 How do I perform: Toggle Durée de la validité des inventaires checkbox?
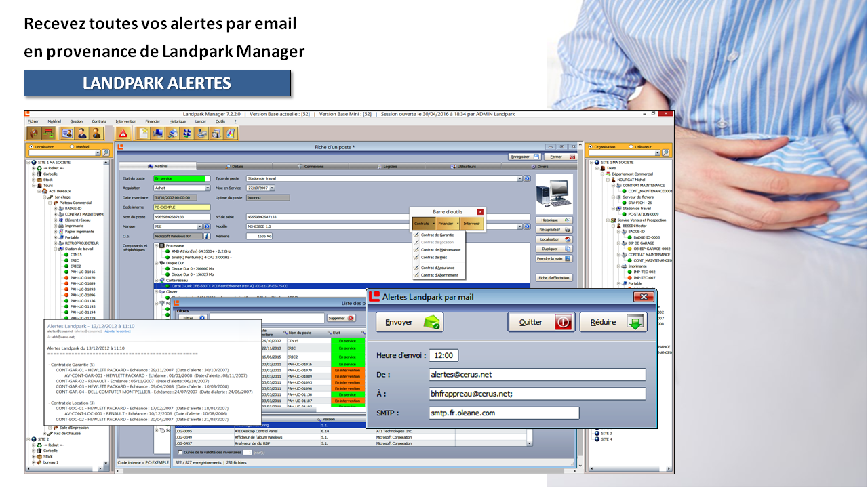pos(179,452)
